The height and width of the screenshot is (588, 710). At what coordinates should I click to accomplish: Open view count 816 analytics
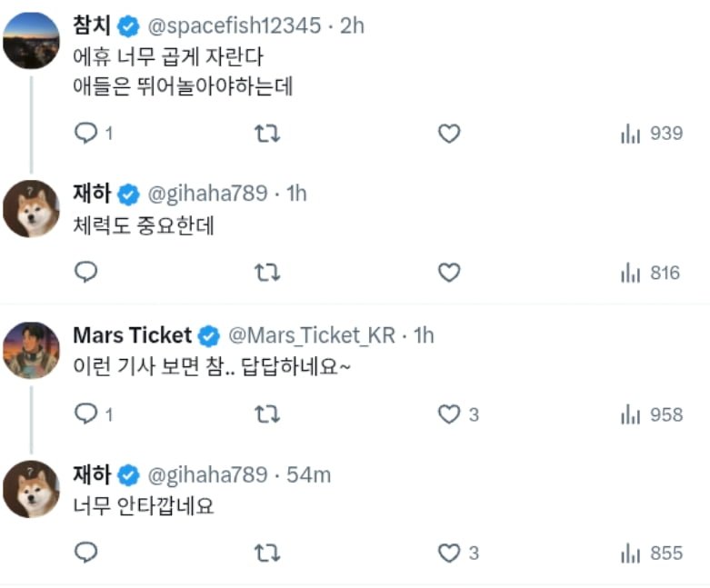(650, 273)
